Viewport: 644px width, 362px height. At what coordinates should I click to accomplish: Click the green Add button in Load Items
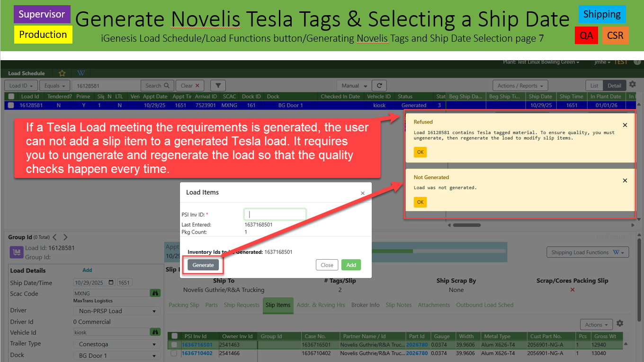pos(351,265)
